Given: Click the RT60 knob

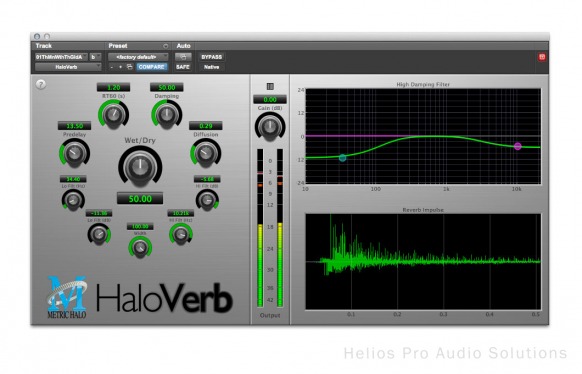Looking at the screenshot, I should (x=114, y=114).
